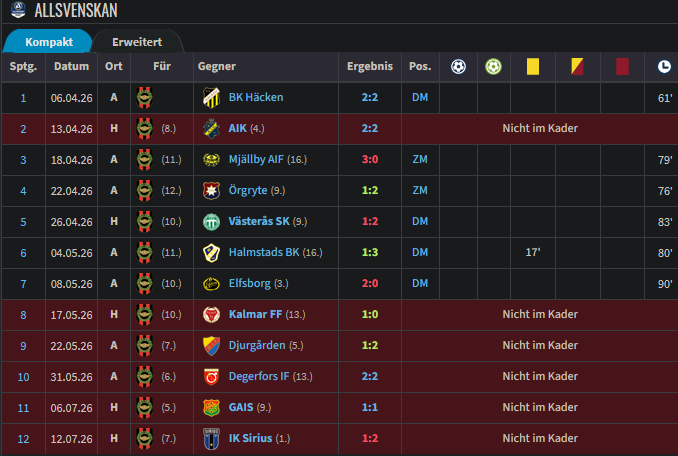Click the Elfsborg club crest
The width and height of the screenshot is (678, 456).
(x=211, y=284)
